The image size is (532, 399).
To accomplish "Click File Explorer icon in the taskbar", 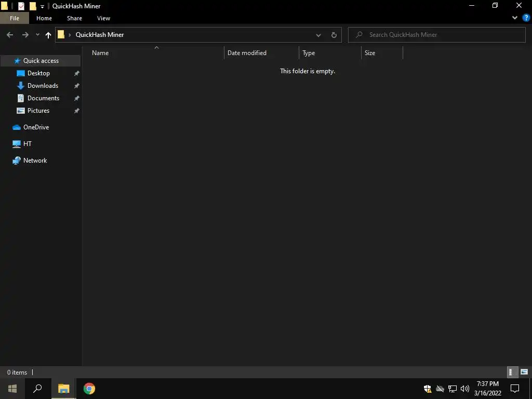I will click(63, 389).
